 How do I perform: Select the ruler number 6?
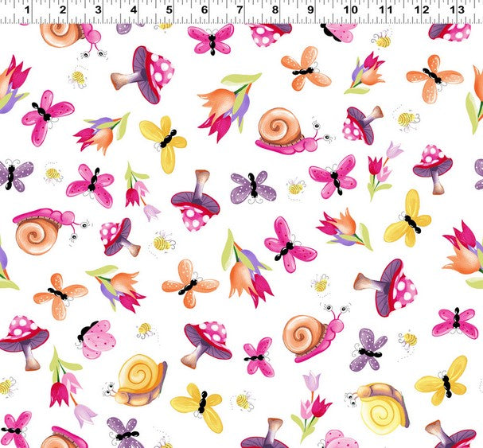[x=204, y=10]
